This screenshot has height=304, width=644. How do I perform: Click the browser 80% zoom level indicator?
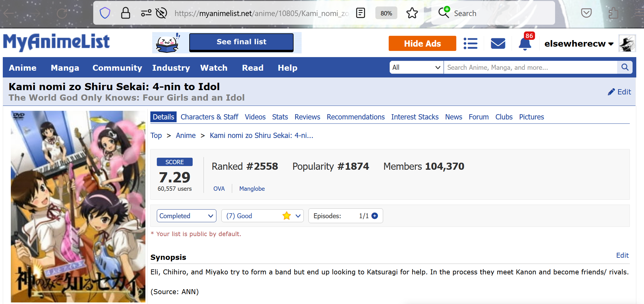coord(386,13)
